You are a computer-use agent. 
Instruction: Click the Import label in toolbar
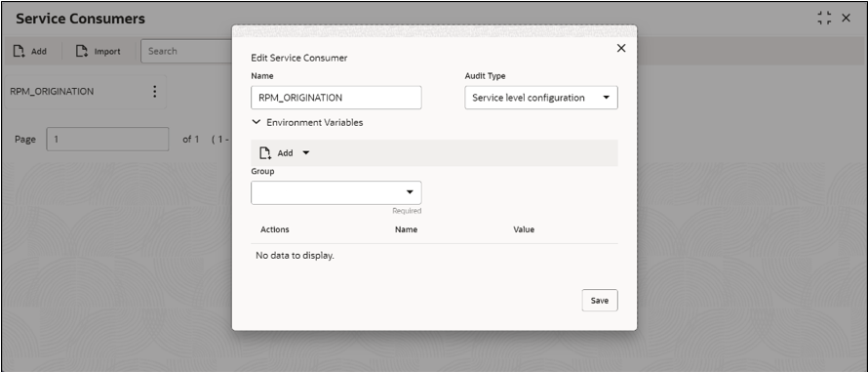pos(107,52)
